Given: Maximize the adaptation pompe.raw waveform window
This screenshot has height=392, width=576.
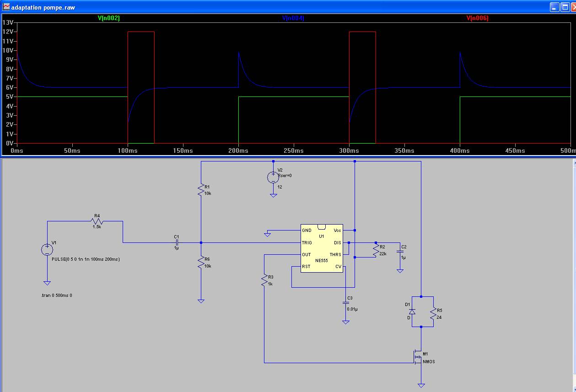Looking at the screenshot, I should (x=565, y=7).
